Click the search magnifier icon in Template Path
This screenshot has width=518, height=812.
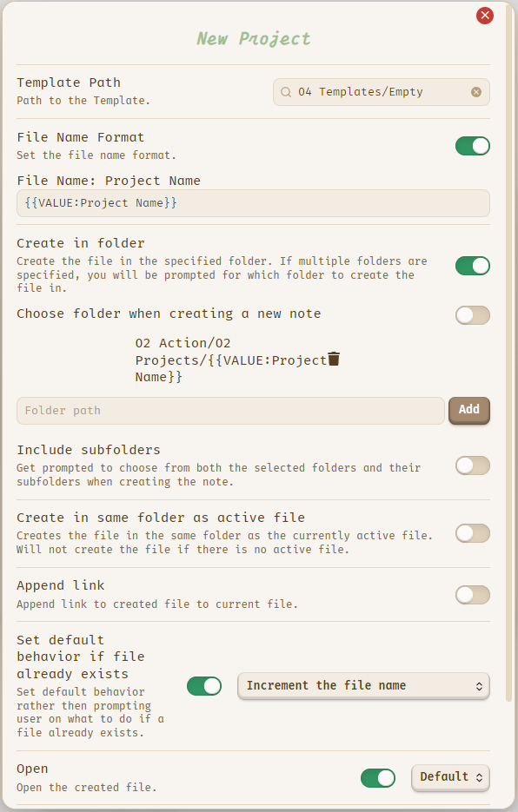(286, 92)
